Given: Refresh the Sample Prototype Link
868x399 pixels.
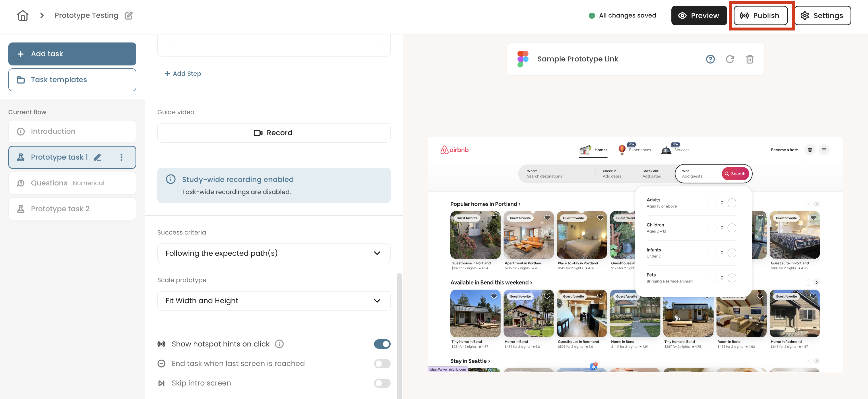Looking at the screenshot, I should click(x=730, y=59).
